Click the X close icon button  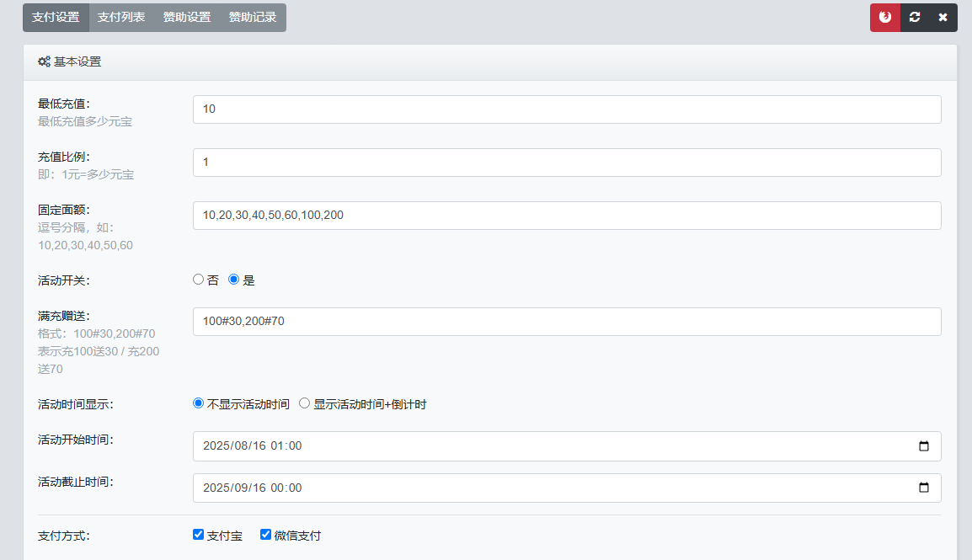943,18
